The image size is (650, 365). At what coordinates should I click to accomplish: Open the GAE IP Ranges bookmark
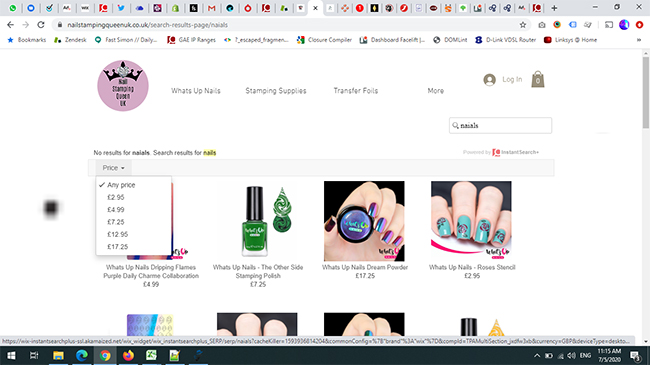point(192,40)
